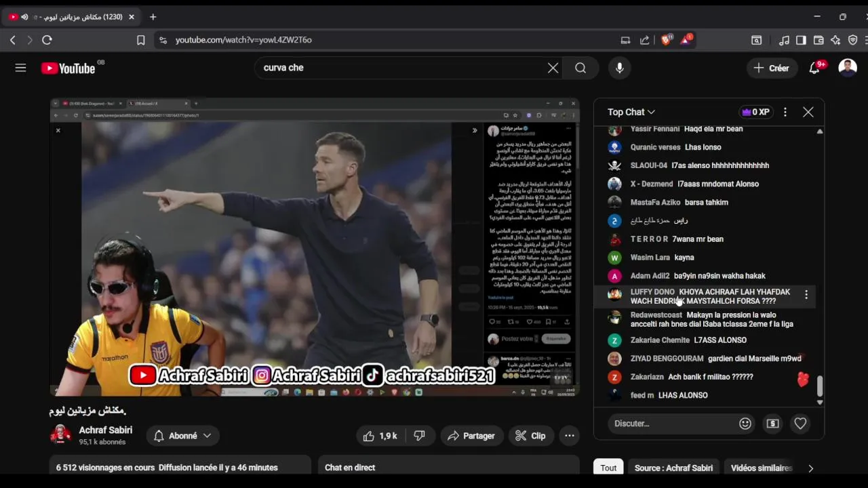The width and height of the screenshot is (868, 488).
Task: Click the YouTube logo to go home
Action: coord(68,68)
